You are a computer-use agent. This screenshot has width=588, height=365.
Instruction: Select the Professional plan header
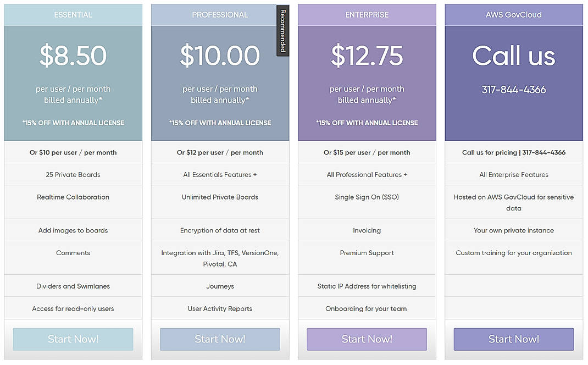pos(220,15)
